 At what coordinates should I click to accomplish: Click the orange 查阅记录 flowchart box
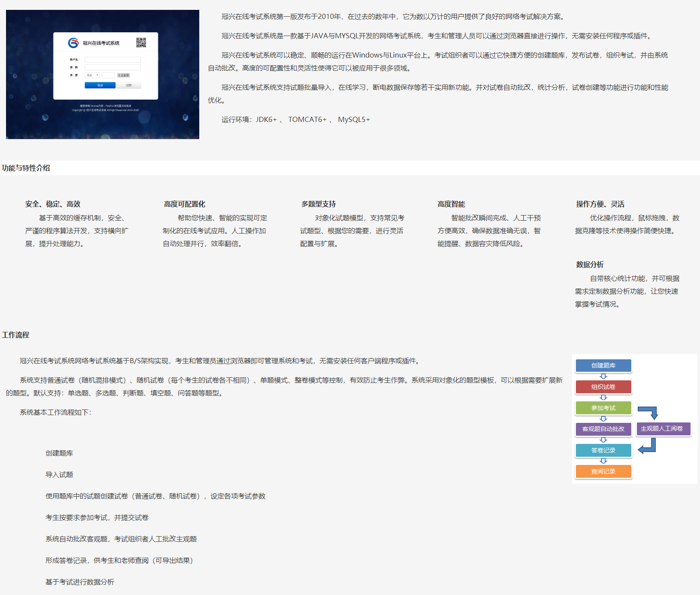coord(603,471)
